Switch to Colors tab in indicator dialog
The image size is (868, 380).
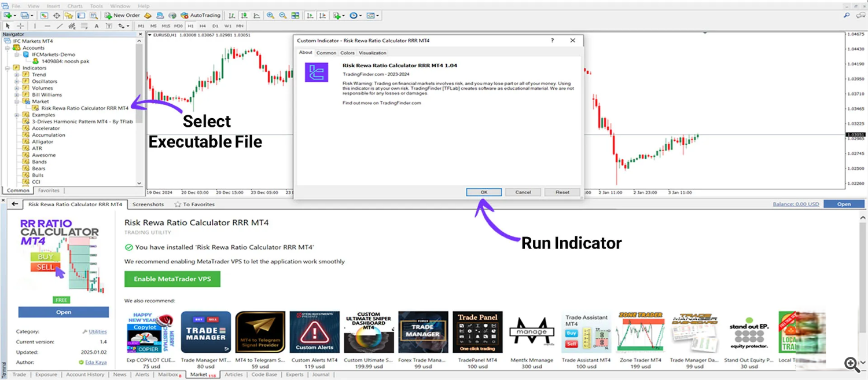coord(347,53)
